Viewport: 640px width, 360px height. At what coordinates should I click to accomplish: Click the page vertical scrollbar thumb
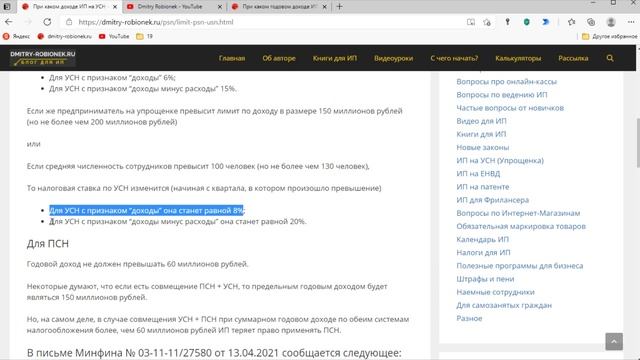tap(638, 143)
